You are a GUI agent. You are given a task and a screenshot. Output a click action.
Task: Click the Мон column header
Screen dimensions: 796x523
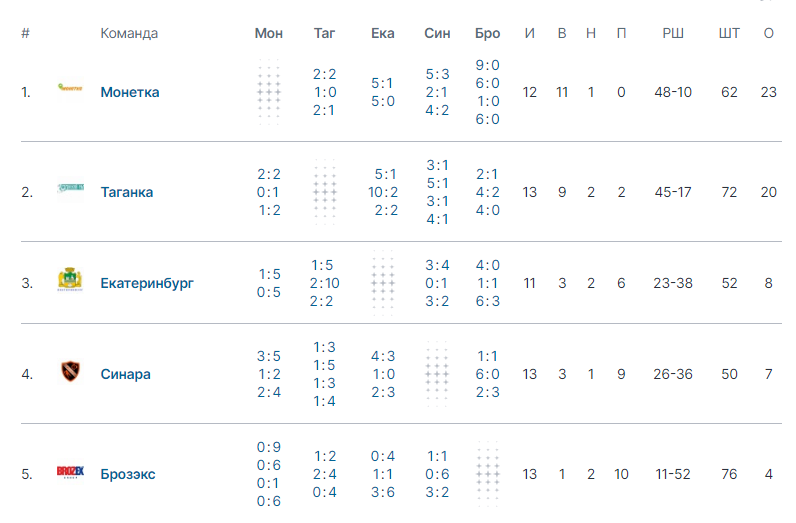[x=269, y=34]
